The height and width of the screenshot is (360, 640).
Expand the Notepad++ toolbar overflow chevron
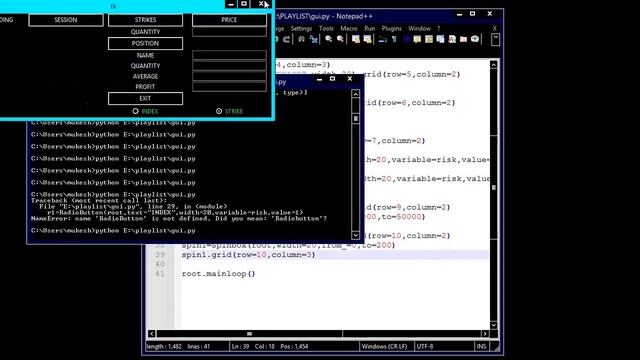click(x=495, y=40)
